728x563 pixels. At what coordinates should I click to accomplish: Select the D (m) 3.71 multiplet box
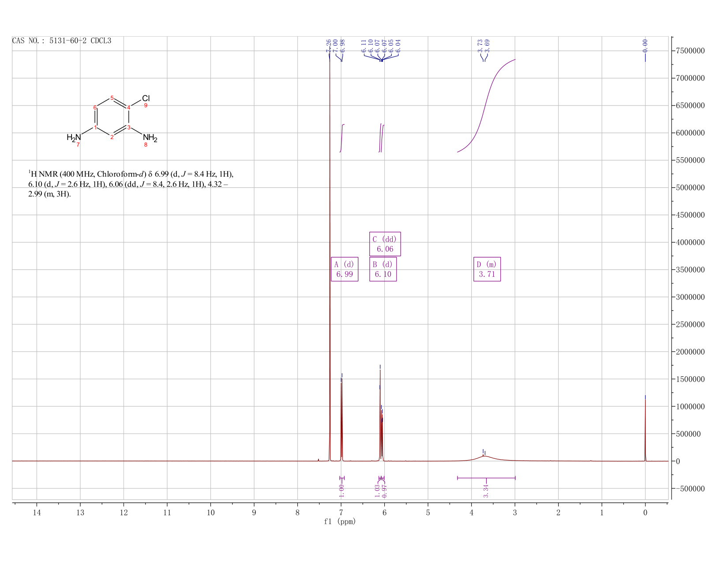tap(487, 269)
